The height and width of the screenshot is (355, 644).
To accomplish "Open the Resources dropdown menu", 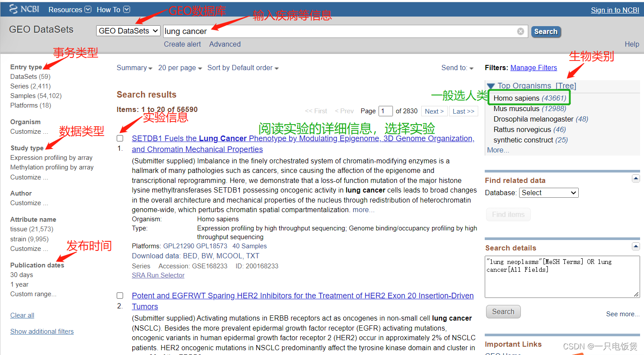I will 70,10.
